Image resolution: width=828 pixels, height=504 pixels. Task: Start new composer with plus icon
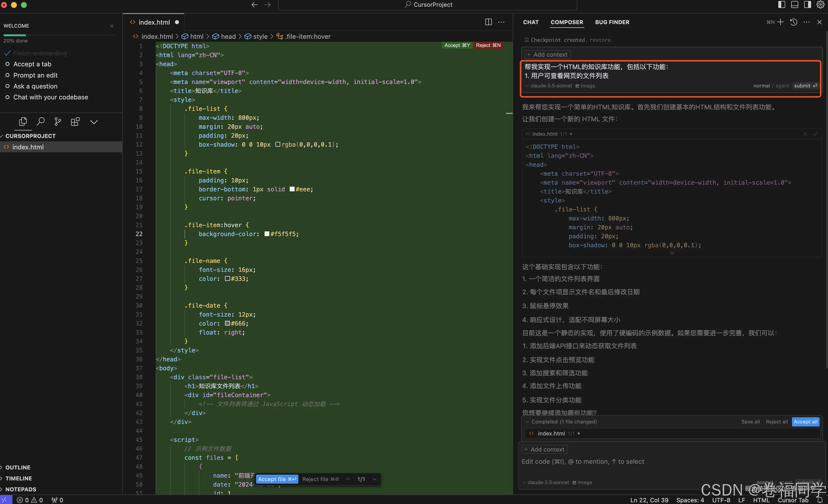click(x=781, y=22)
